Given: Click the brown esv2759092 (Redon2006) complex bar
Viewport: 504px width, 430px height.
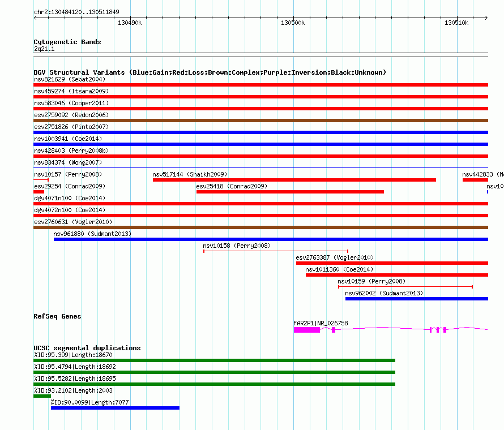Looking at the screenshot, I should point(260,121).
